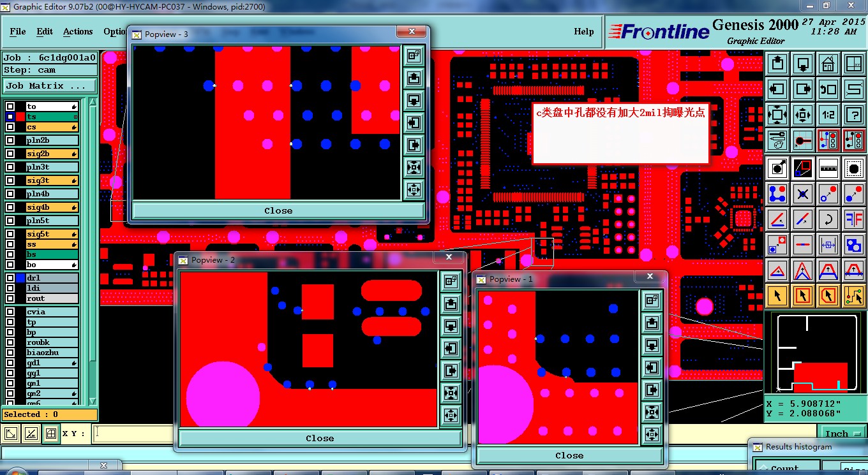This screenshot has width=868, height=475.
Task: Open the Help menu
Action: tap(583, 31)
